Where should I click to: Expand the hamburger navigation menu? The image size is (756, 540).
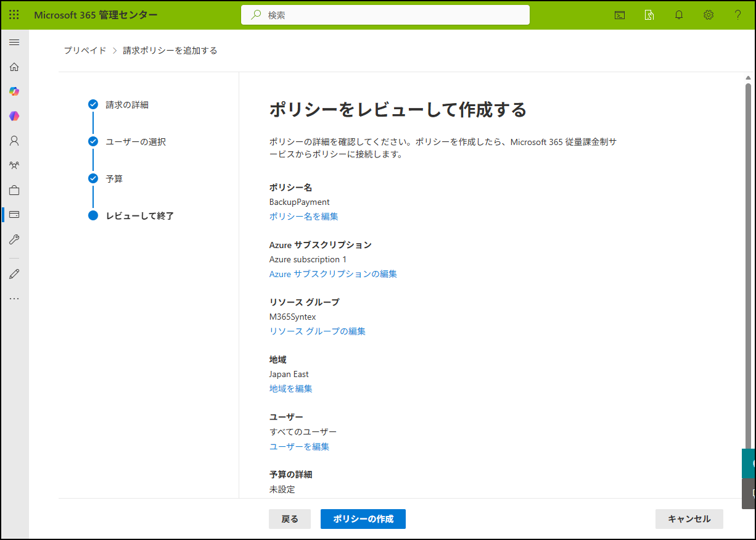[x=14, y=42]
